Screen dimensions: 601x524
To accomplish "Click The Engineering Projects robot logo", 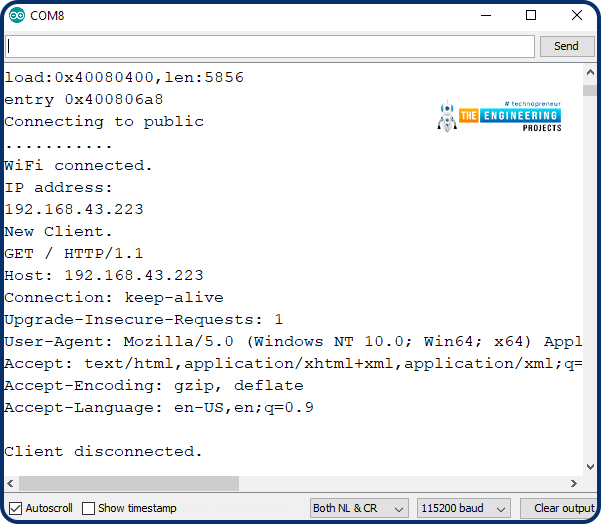I will (447, 116).
